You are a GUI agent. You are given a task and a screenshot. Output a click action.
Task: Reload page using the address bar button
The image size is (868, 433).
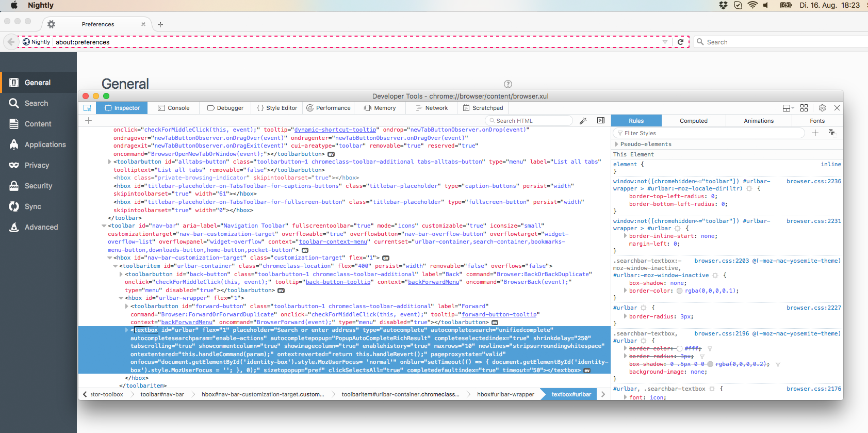pyautogui.click(x=680, y=42)
